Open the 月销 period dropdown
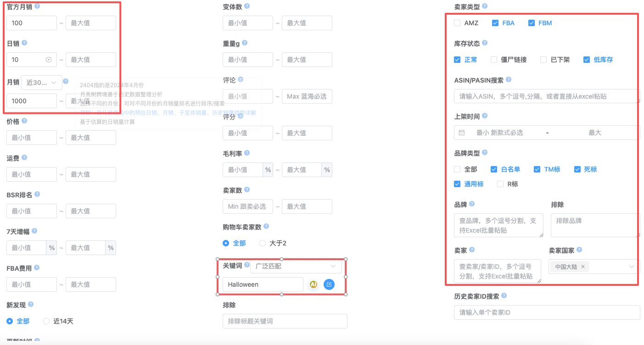This screenshot has width=644, height=345. point(42,83)
